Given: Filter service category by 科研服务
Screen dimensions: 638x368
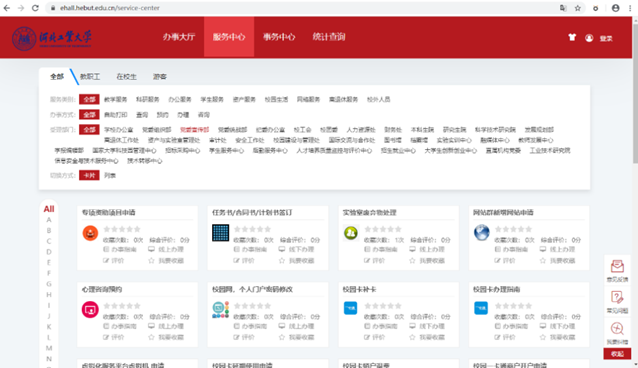Looking at the screenshot, I should click(147, 99).
